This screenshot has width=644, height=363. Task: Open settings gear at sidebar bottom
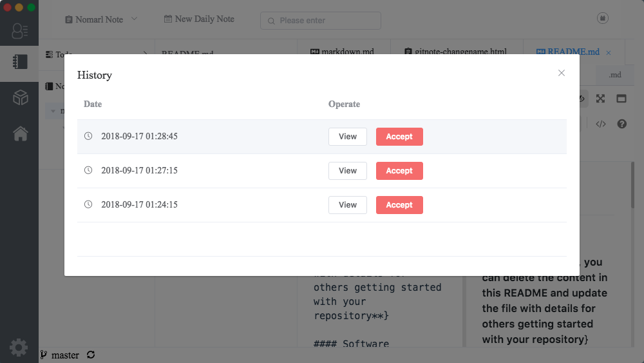tap(18, 348)
